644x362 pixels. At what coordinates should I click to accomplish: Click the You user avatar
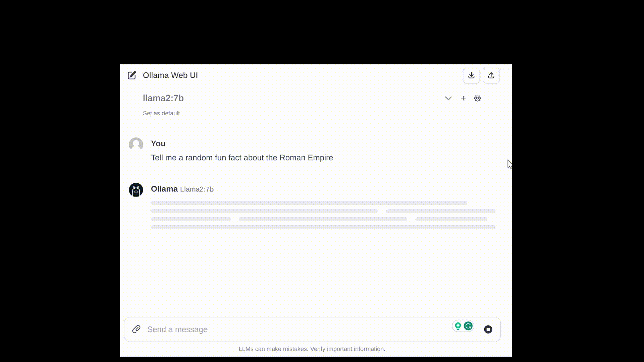click(x=136, y=144)
